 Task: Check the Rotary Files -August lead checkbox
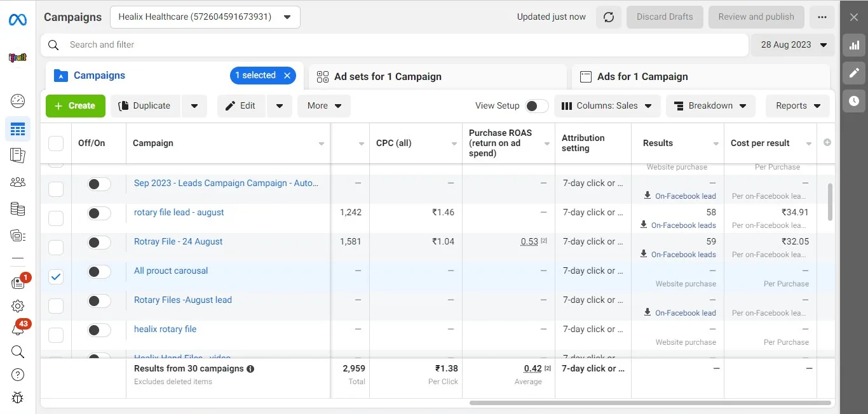coord(56,306)
